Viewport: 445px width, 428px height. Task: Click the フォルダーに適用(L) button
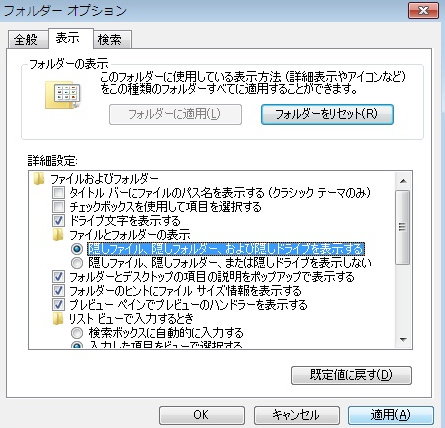tap(175, 114)
